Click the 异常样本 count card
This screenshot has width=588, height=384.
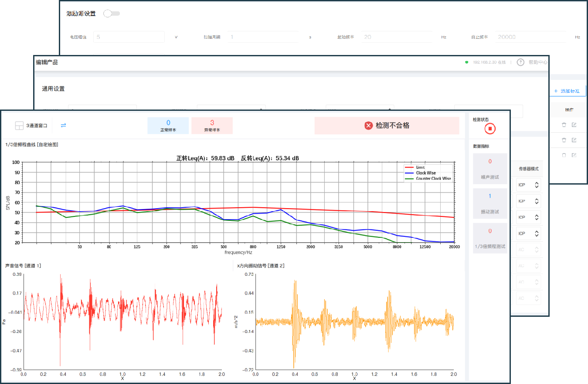(x=212, y=126)
